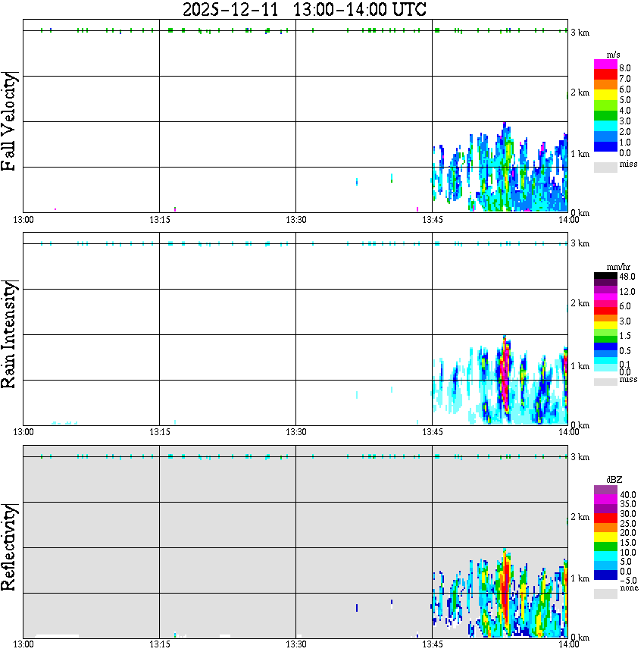This screenshot has height=658, width=644.
Task: Click '8.0' label in the m/s legend
Action: click(625, 68)
